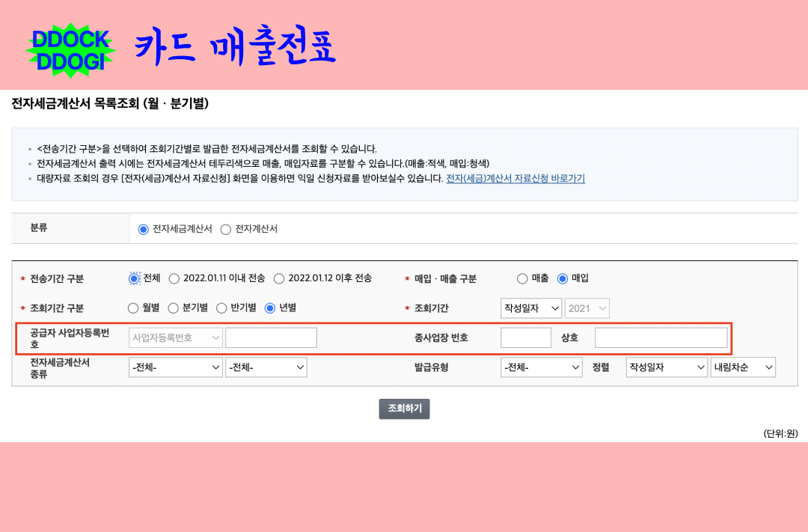Click the 카드 매출전표 title text
The width and height of the screenshot is (808, 532).
tap(234, 47)
